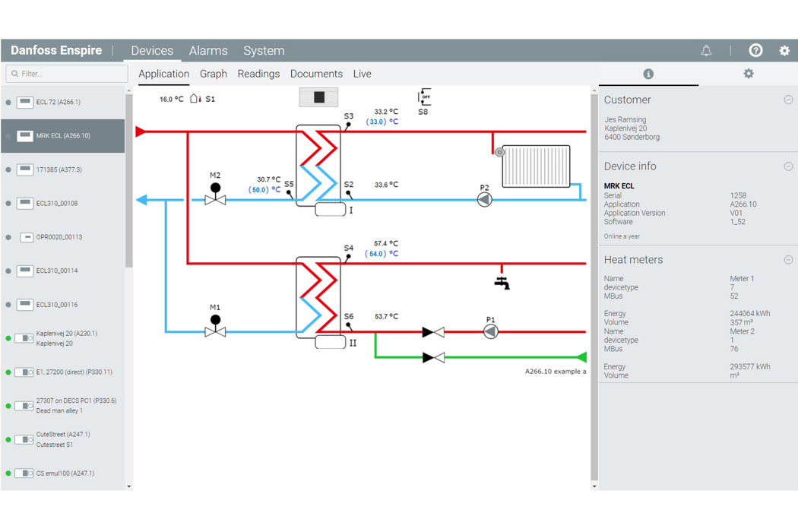Screen dimensions: 798x532
Task: Select device ECL 72 (A266.1)
Action: point(59,102)
